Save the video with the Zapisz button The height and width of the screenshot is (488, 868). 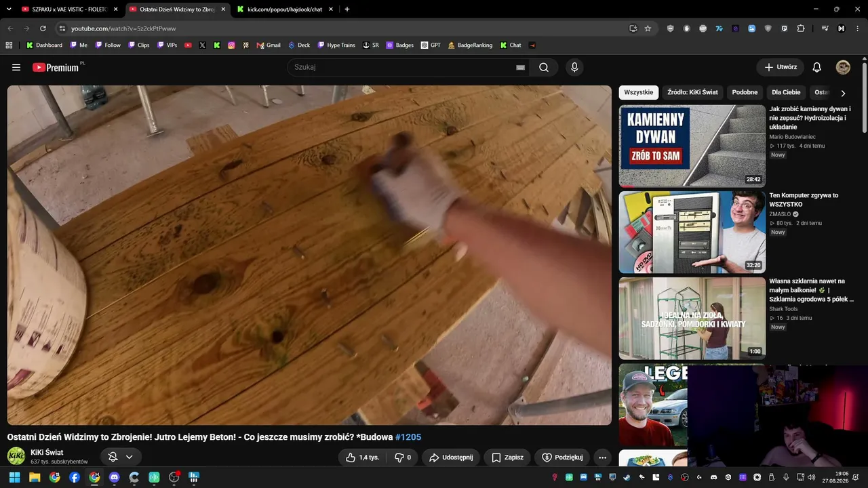[x=507, y=457]
